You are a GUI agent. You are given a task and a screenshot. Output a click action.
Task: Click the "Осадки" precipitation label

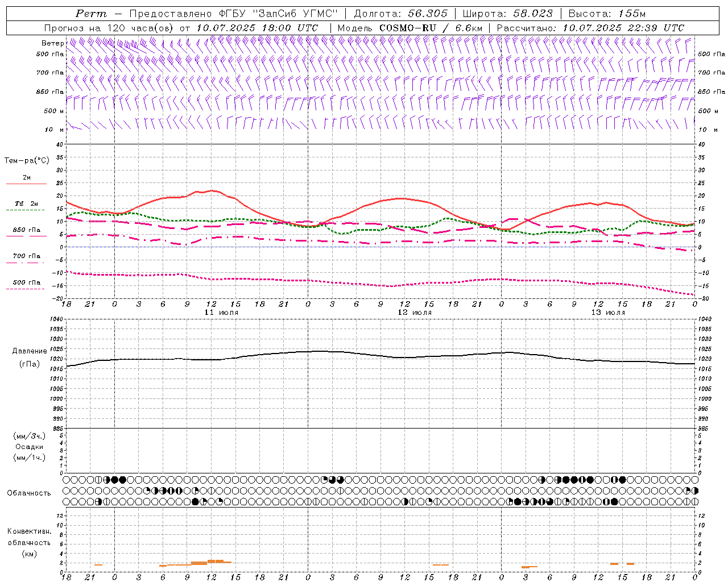click(x=30, y=447)
